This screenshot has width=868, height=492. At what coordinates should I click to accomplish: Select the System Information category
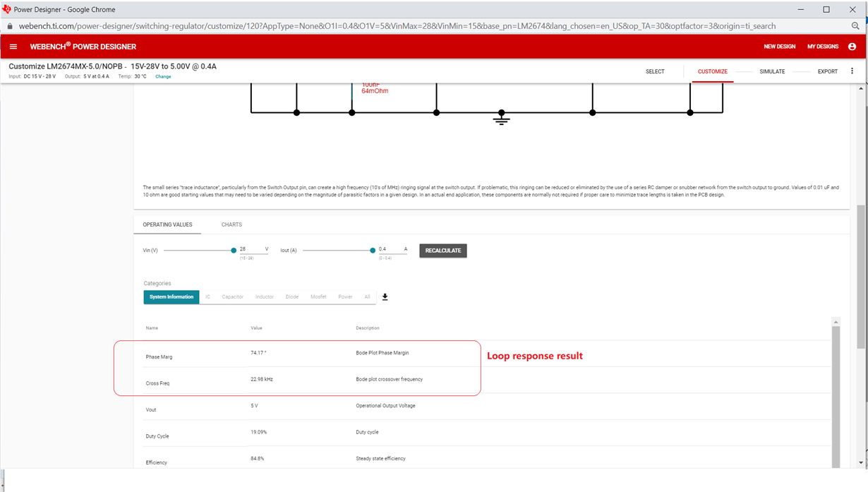(171, 297)
